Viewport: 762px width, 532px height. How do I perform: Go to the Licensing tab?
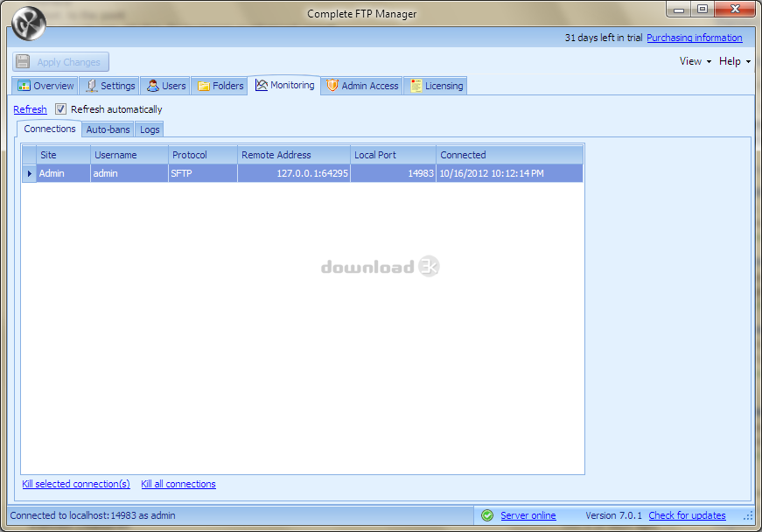pyautogui.click(x=436, y=86)
